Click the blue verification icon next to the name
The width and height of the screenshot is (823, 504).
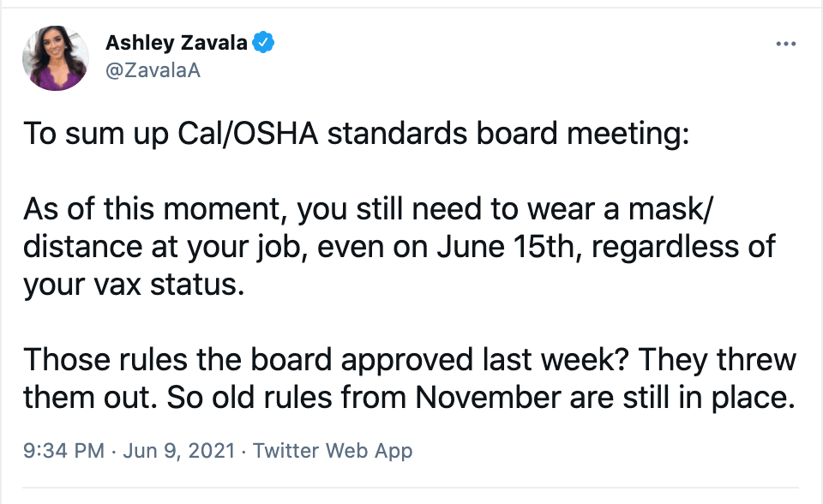pyautogui.click(x=264, y=41)
